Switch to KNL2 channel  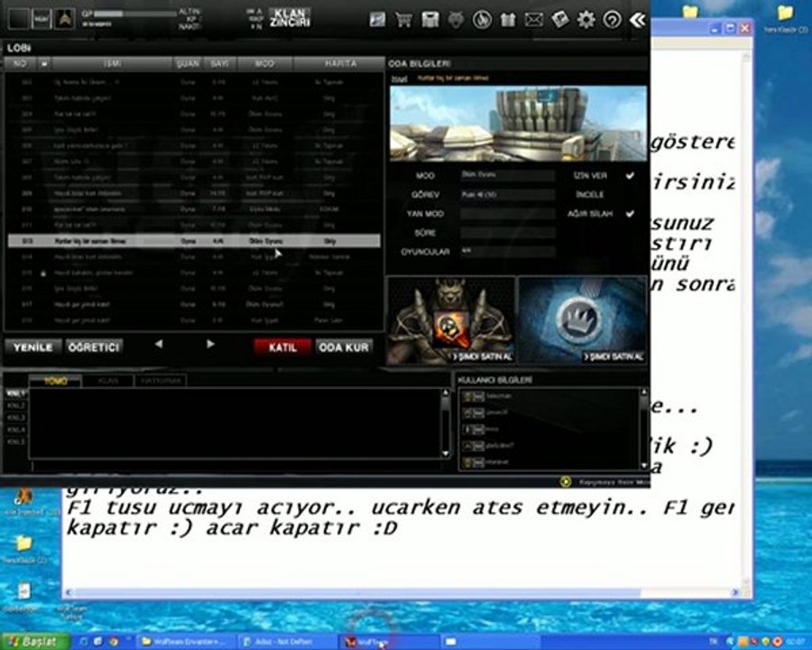(16, 405)
